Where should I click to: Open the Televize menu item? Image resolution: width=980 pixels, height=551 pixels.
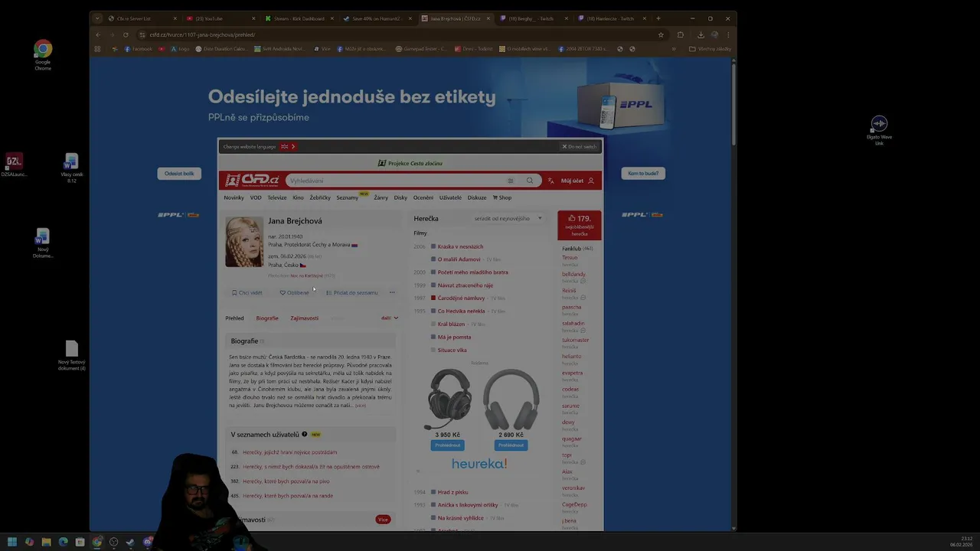277,197
